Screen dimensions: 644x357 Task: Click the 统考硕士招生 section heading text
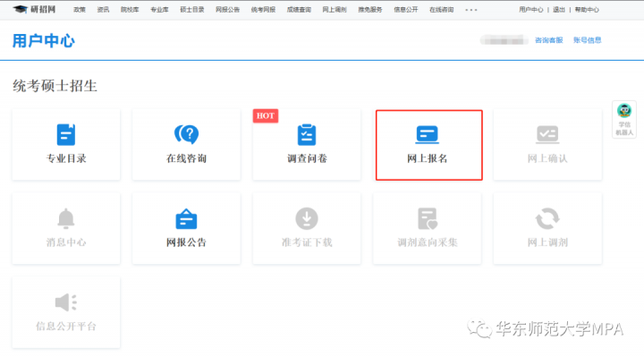click(x=55, y=86)
